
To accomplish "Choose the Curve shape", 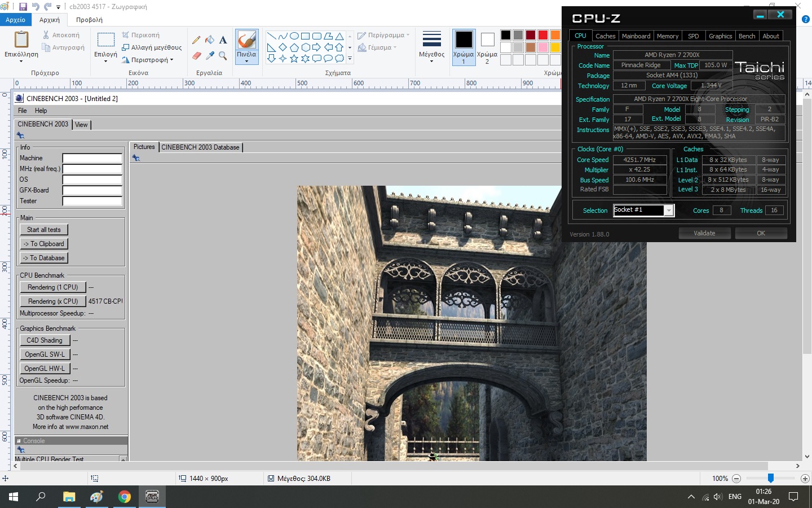I will 283,36.
